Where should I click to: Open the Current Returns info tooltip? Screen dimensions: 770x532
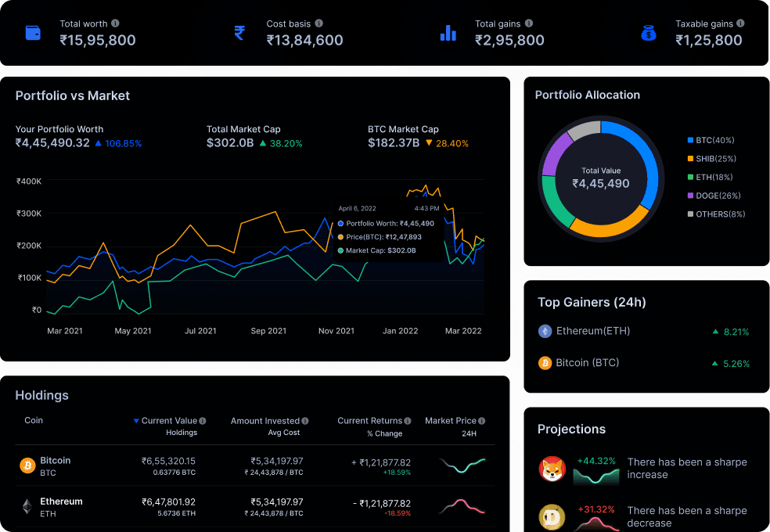[406, 420]
